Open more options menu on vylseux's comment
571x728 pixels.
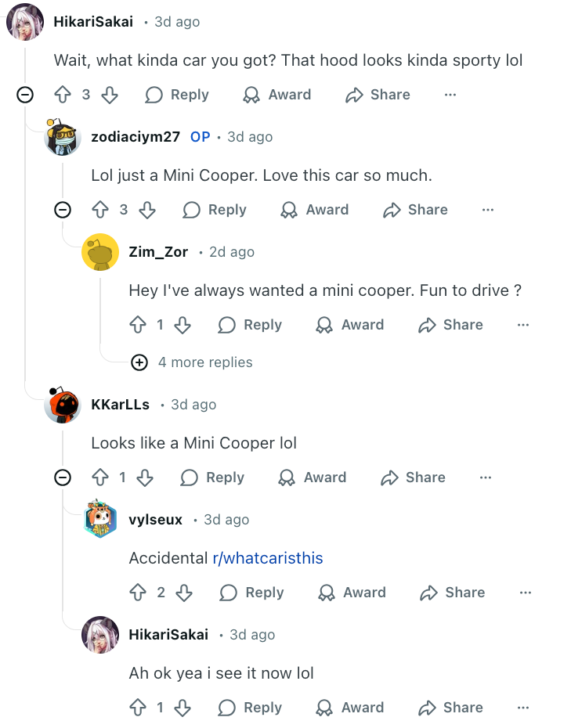click(x=525, y=593)
